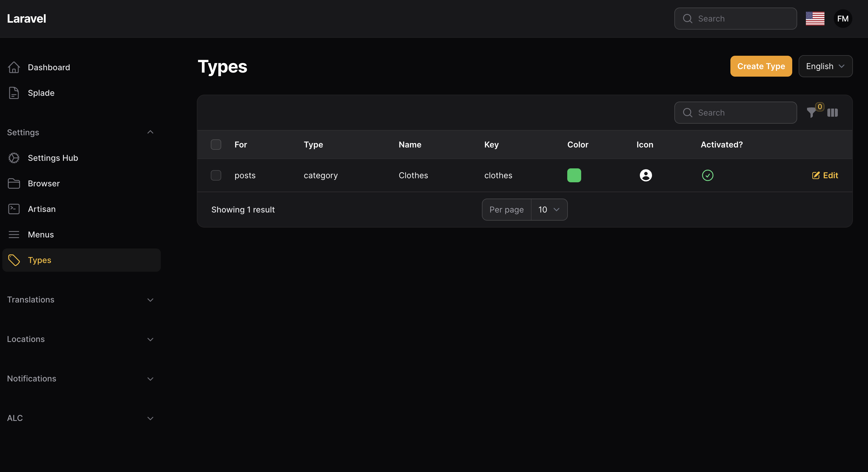Click the US flag language icon

[x=815, y=19]
